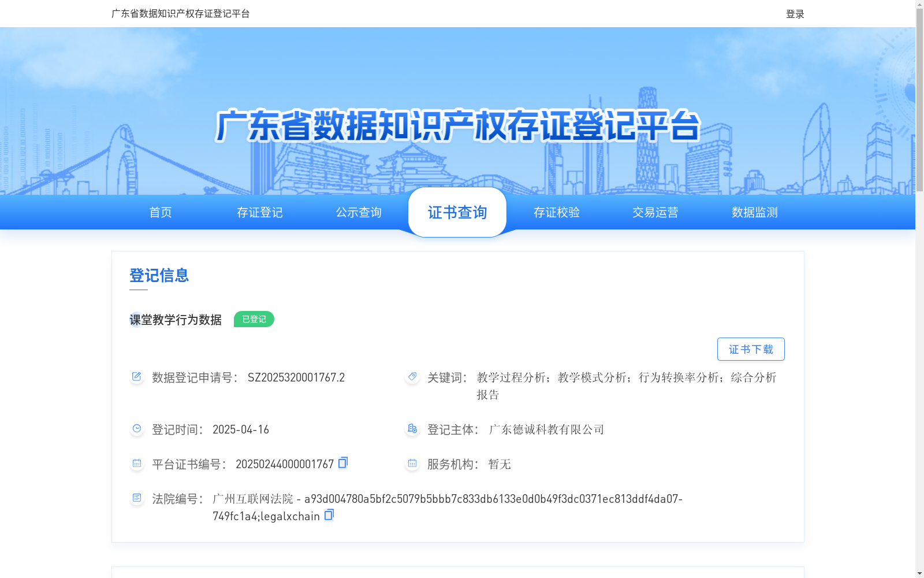This screenshot has width=924, height=578.
Task: Click the tag icon beside 关键词
Action: point(412,377)
